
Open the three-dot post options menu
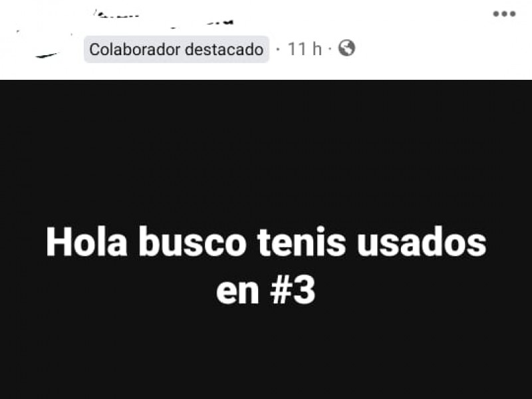(504, 14)
